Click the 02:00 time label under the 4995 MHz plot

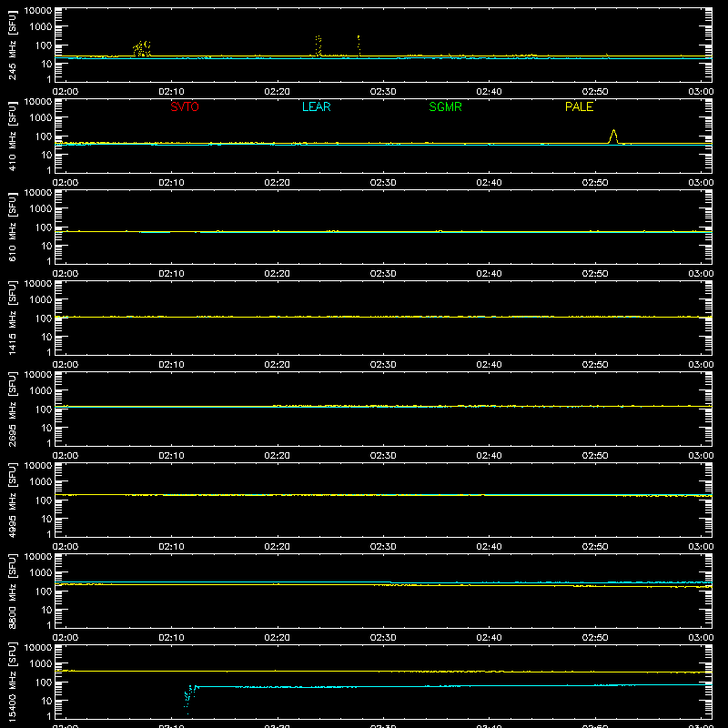[66, 547]
